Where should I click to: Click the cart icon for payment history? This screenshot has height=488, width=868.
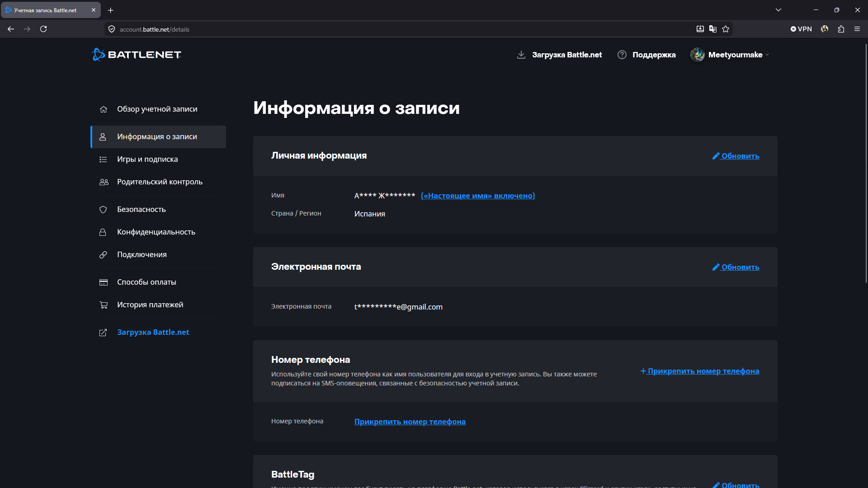104,305
